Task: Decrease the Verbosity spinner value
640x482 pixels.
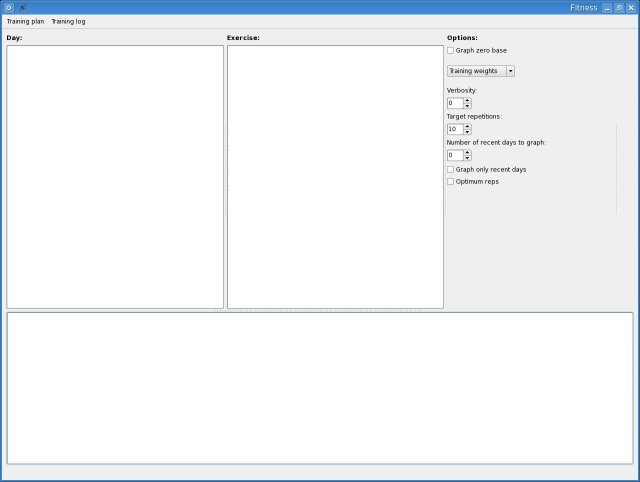Action: [467, 106]
